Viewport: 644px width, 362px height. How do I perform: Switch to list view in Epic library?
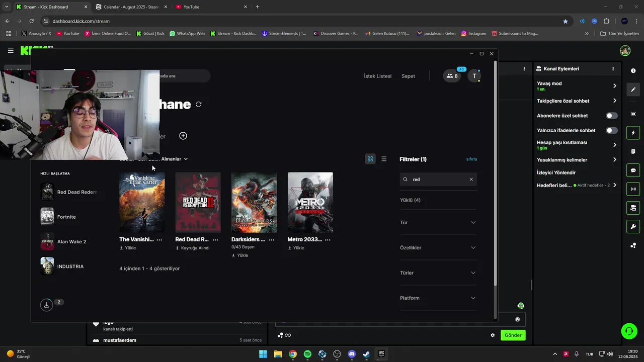383,159
